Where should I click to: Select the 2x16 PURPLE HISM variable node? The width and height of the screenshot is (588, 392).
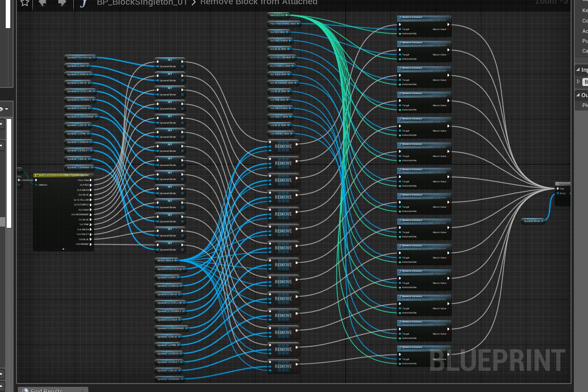(x=282, y=66)
